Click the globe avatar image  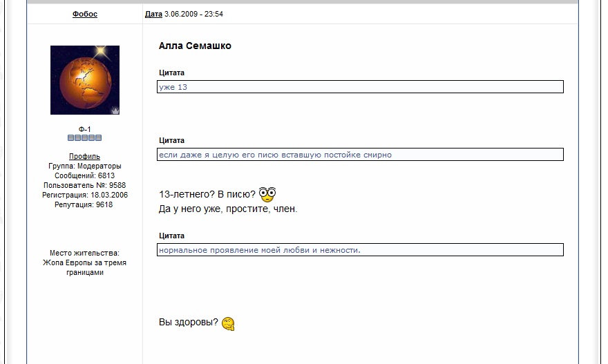coord(84,79)
